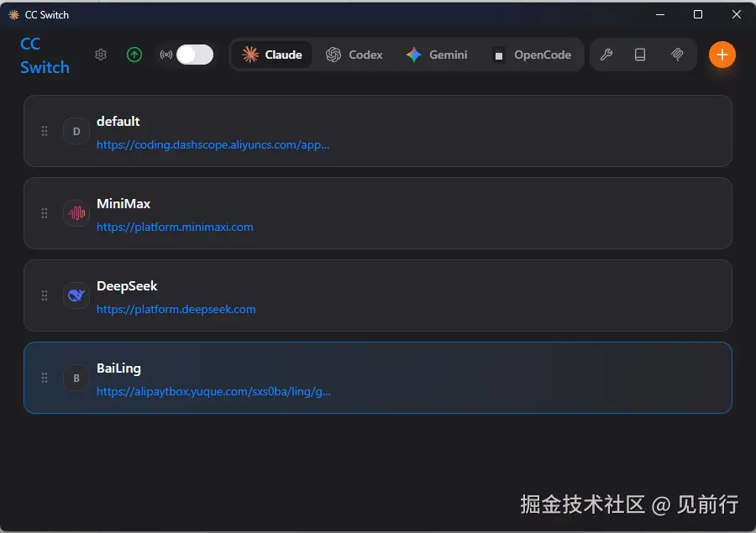The image size is (756, 533).
Task: Select the "default" provider name
Action: click(118, 122)
